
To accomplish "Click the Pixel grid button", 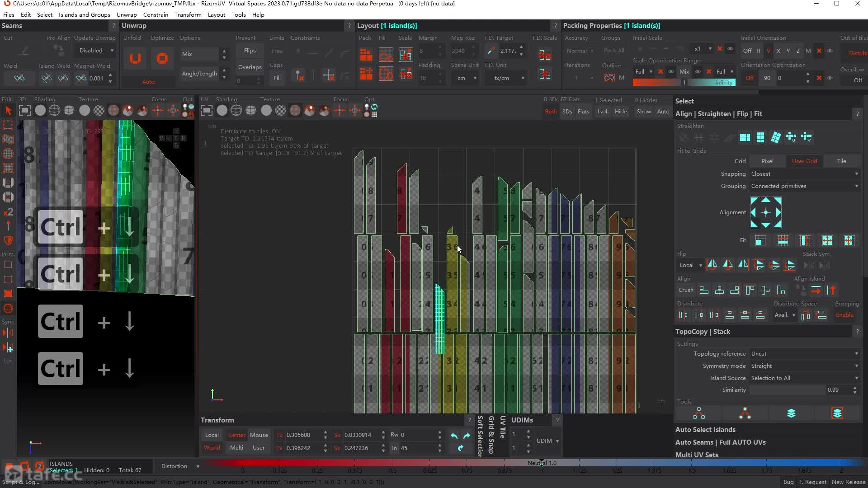I will click(x=767, y=161).
